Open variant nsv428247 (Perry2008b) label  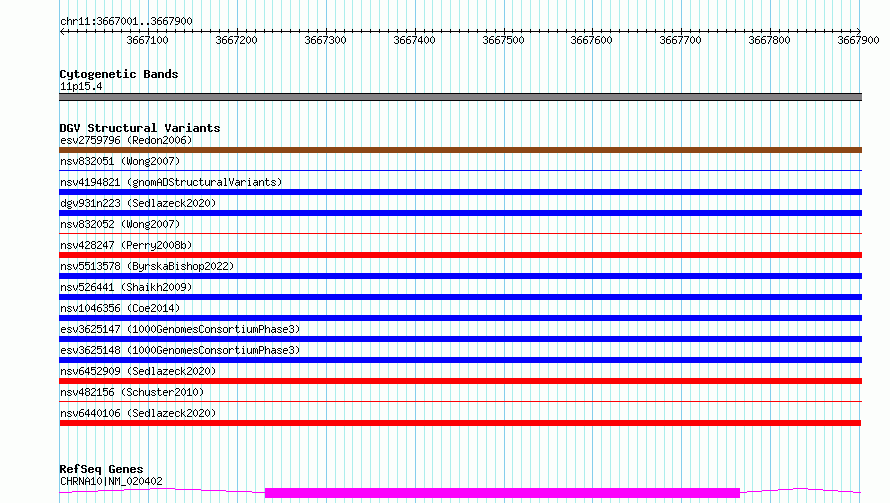[x=126, y=245]
